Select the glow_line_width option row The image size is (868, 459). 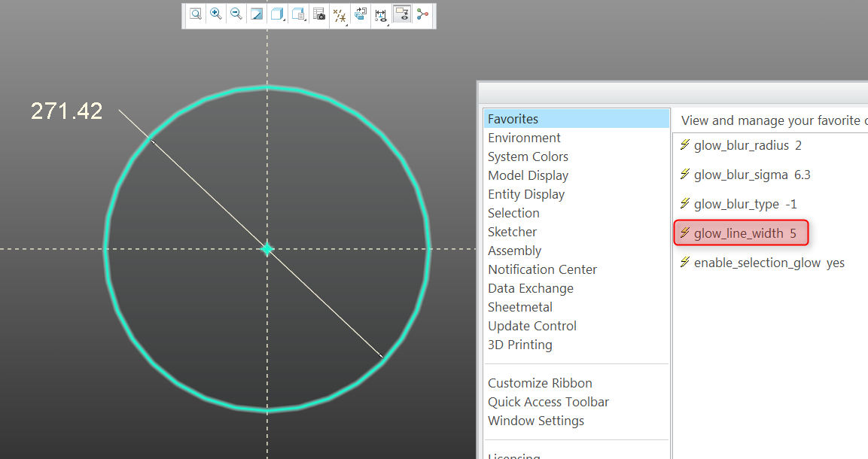tap(742, 233)
